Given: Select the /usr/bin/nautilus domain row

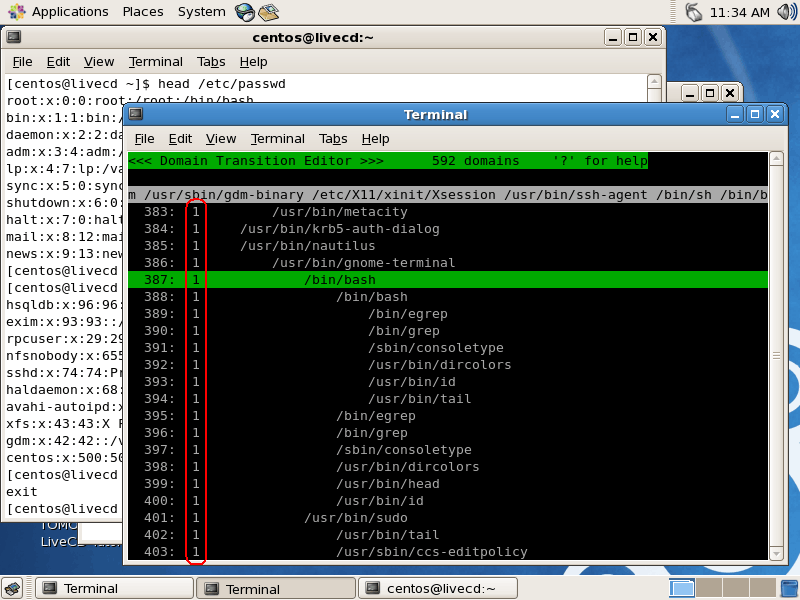Looking at the screenshot, I should [447, 245].
